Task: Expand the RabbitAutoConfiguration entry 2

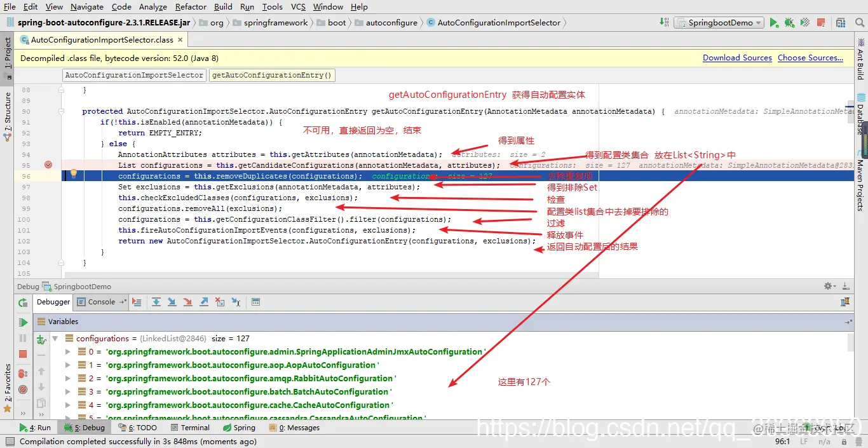Action: click(x=68, y=378)
